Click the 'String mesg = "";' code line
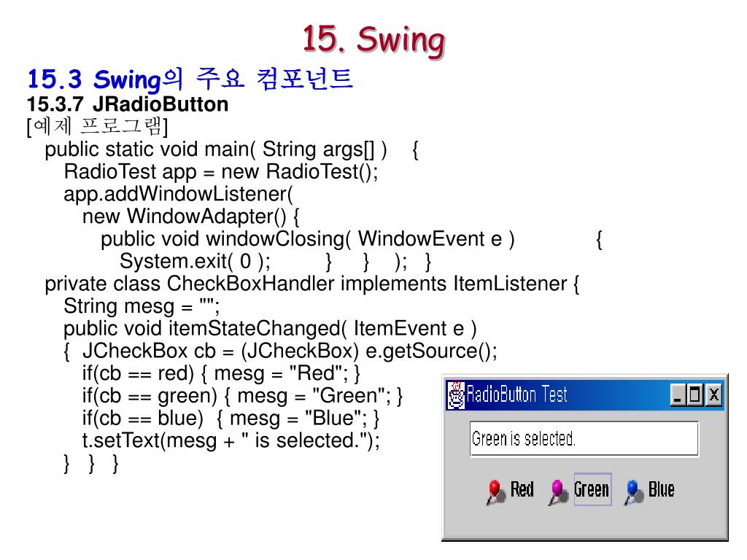747x560 pixels. (x=142, y=306)
